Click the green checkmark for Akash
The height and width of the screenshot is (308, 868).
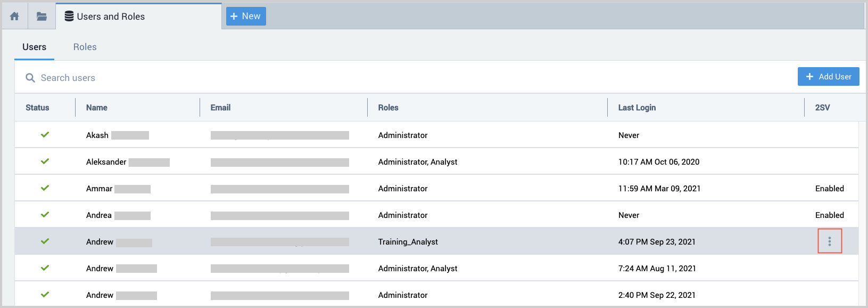pos(45,135)
